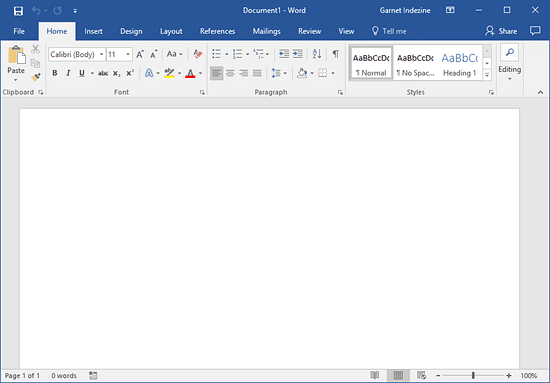The width and height of the screenshot is (550, 383).
Task: Click the Undo arrow in Quick Access Toolbar
Action: pos(36,11)
